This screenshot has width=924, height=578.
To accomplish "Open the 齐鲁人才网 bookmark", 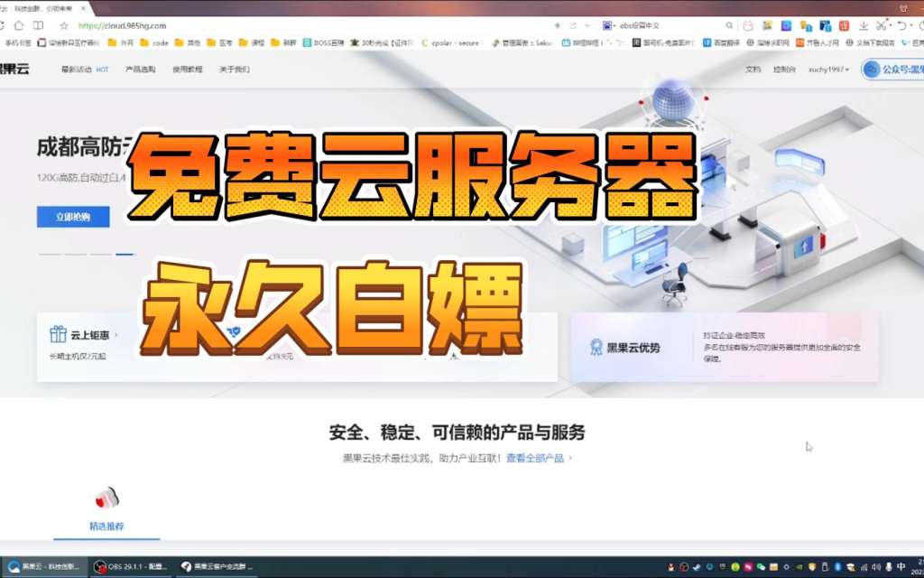I will [818, 42].
